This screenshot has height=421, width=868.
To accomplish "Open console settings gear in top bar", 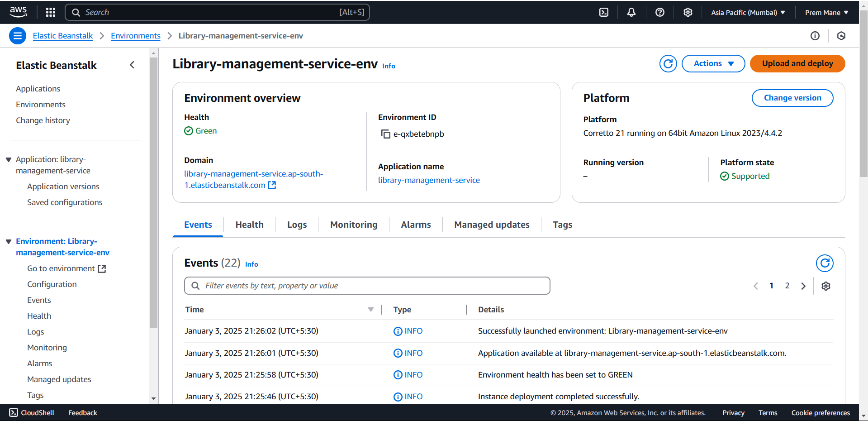I will pos(688,12).
